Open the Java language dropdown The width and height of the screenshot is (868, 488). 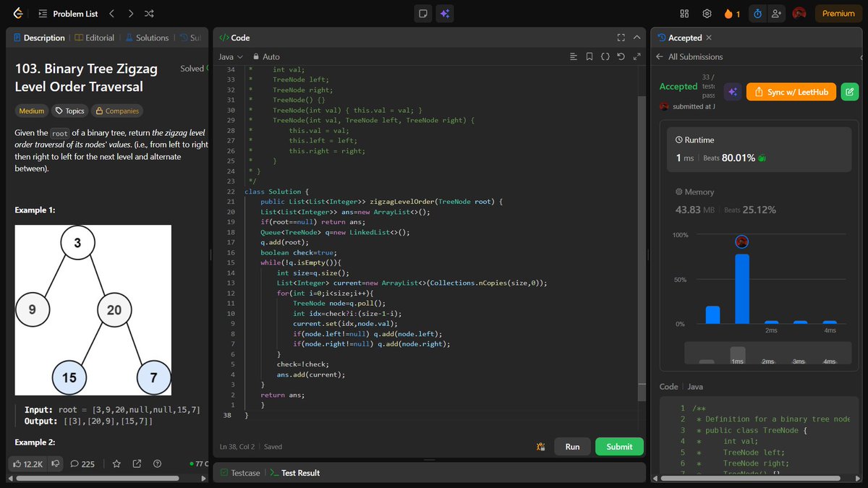[x=231, y=56]
